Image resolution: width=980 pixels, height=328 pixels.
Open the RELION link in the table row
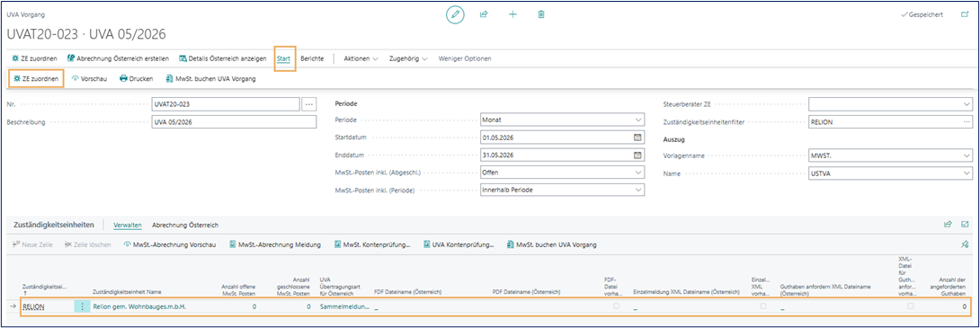(34, 306)
